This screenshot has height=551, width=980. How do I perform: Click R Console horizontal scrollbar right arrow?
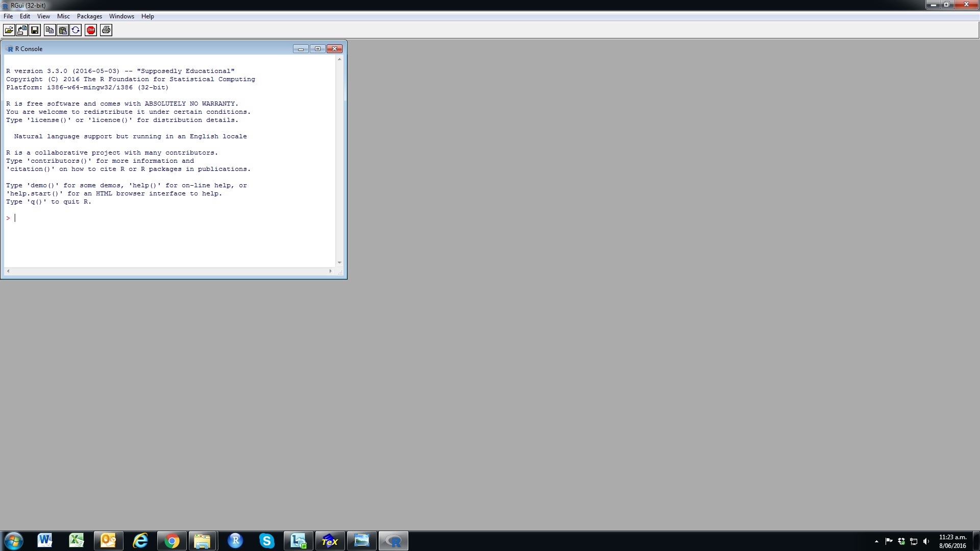(331, 271)
